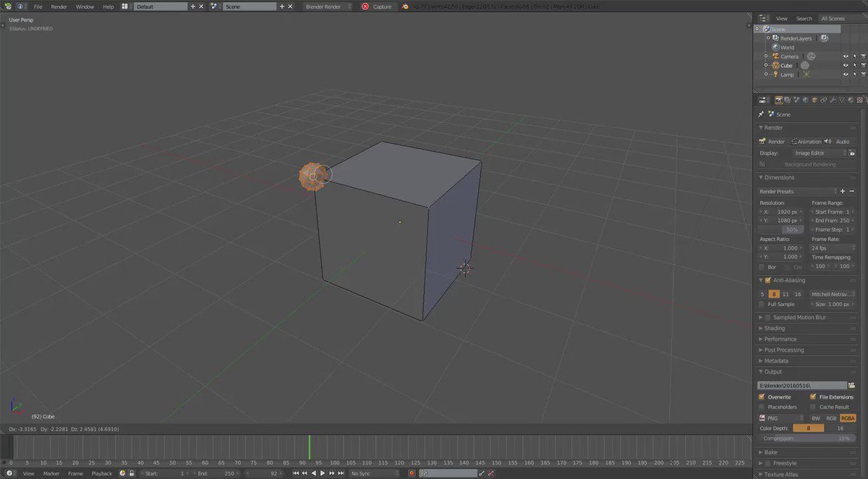Screen dimensions: 868x479
Task: Click the Cube mesh data icon
Action: tap(804, 65)
